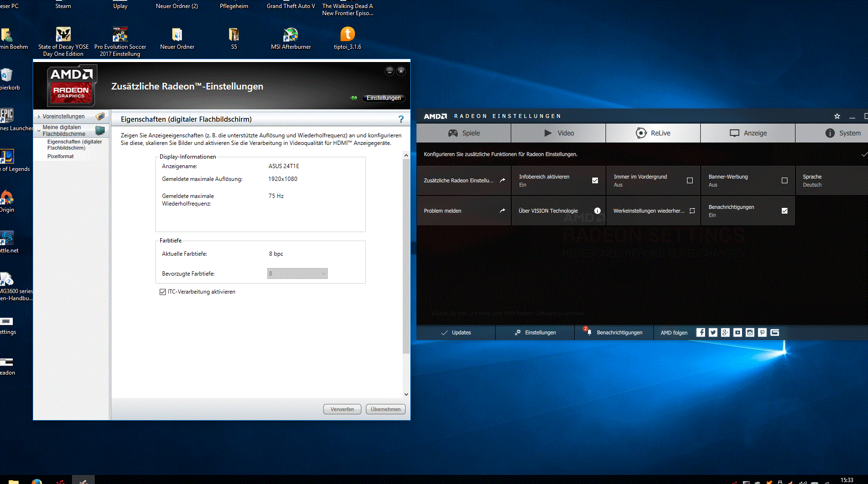Click the Über VISION Technologie tile
The width and height of the screenshot is (868, 484).
559,211
